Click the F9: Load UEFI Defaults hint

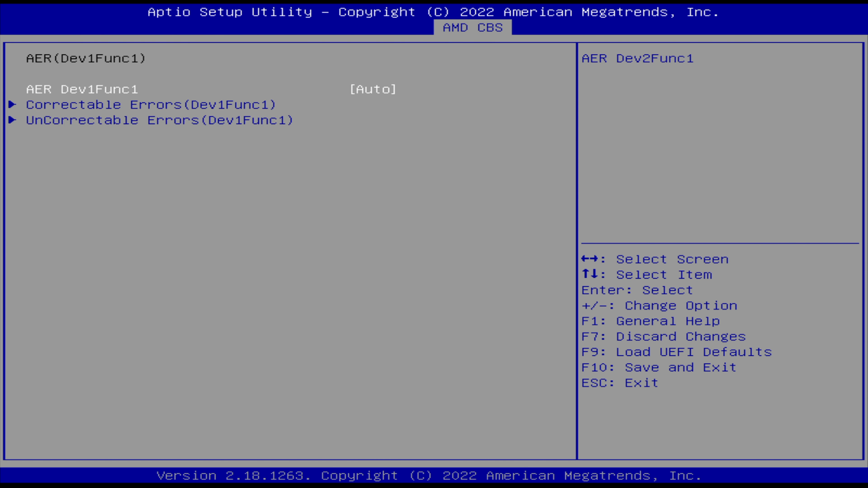tap(677, 352)
